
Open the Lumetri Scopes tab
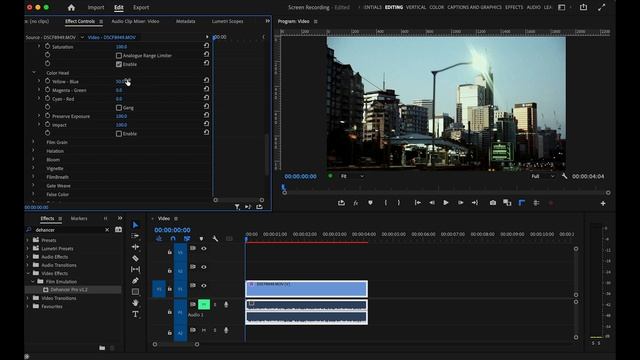pos(227,21)
